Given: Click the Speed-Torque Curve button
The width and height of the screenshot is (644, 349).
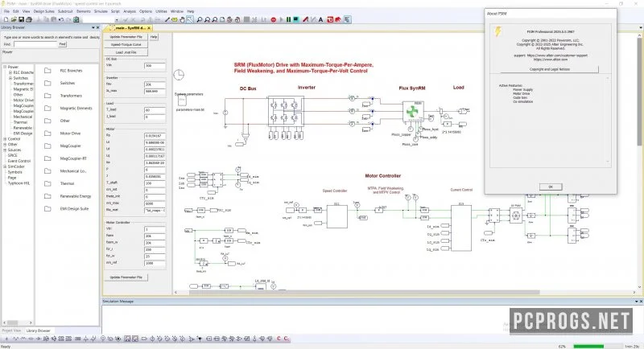Looking at the screenshot, I should [126, 45].
